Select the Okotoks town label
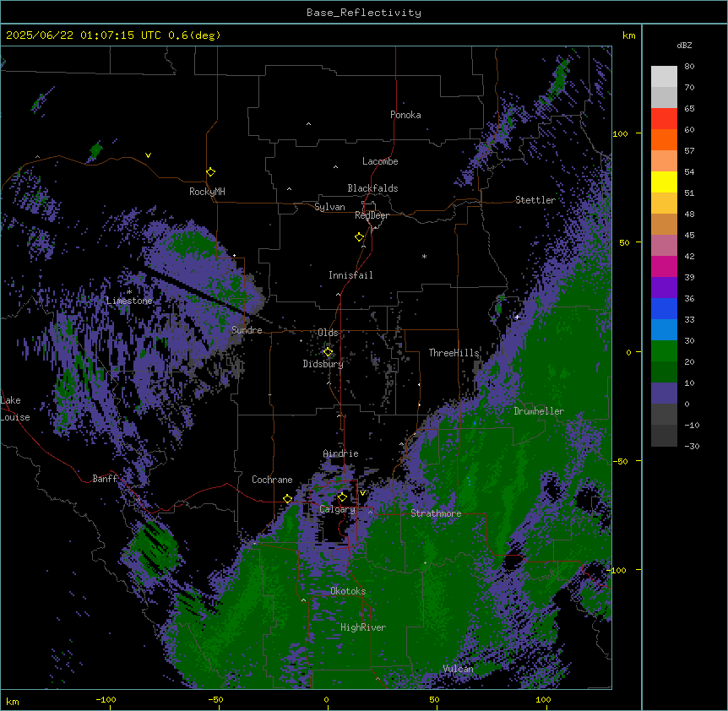Image resolution: width=728 pixels, height=711 pixels. point(348,591)
